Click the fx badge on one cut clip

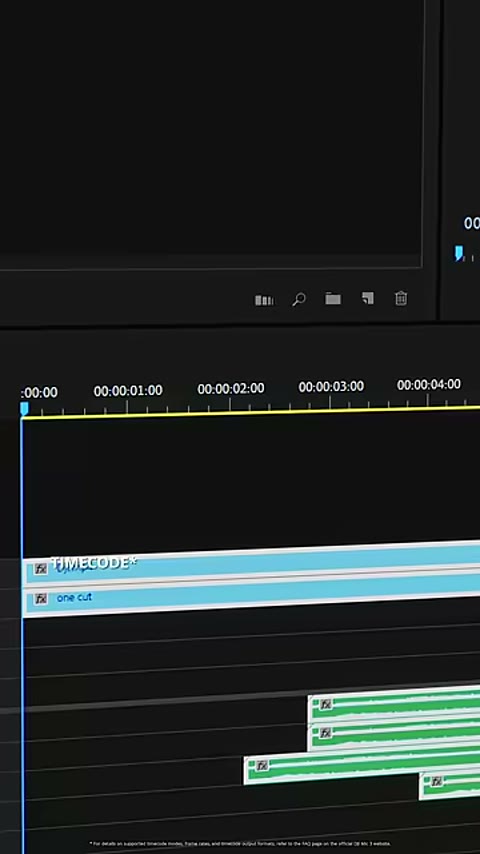click(41, 599)
